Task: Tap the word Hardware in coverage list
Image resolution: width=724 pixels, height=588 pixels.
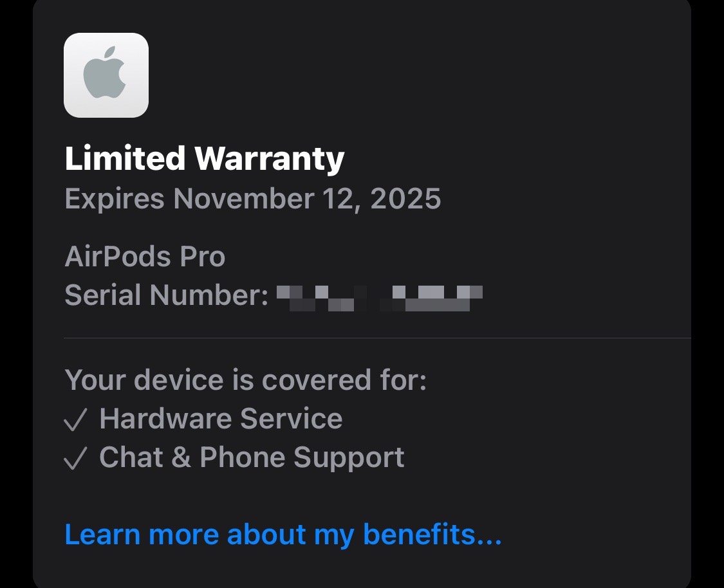Action: [x=166, y=419]
